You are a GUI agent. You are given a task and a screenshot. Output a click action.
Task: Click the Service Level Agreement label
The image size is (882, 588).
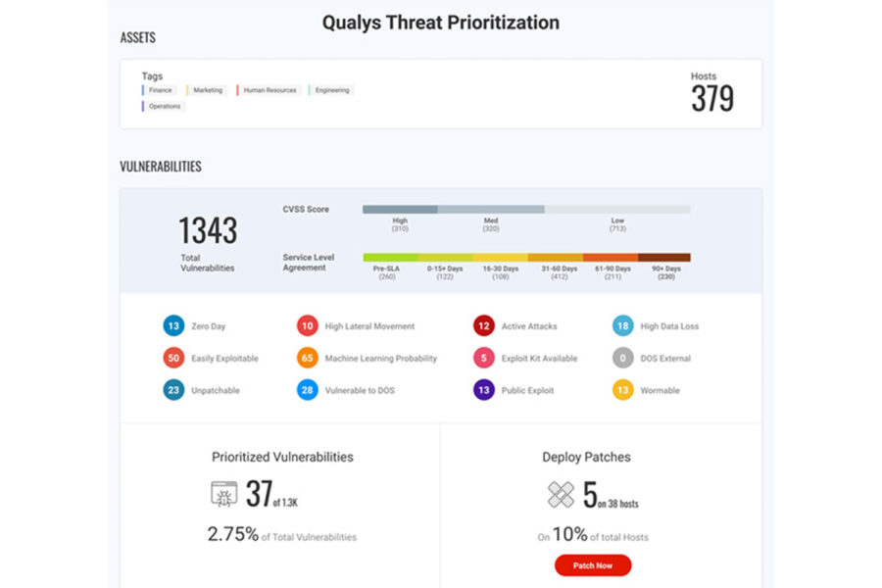coord(309,263)
